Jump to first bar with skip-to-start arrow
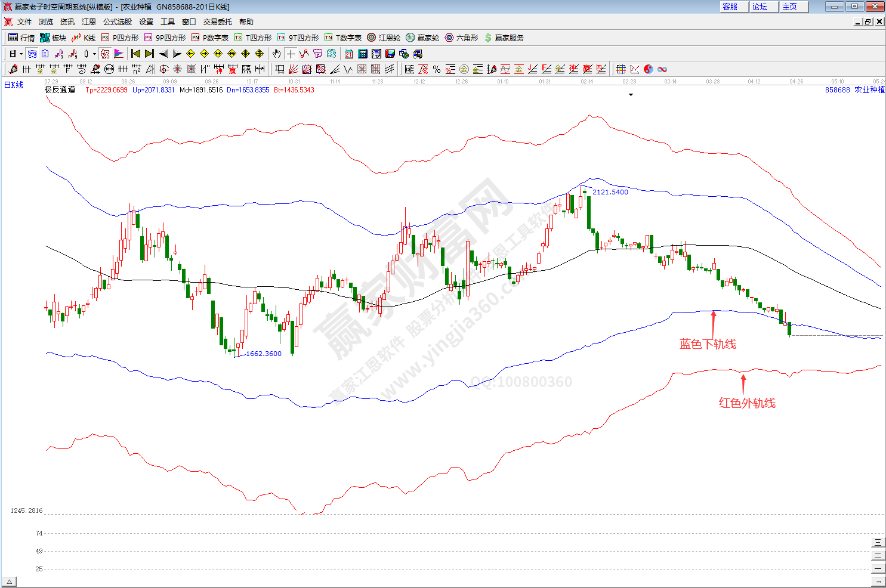 136,54
